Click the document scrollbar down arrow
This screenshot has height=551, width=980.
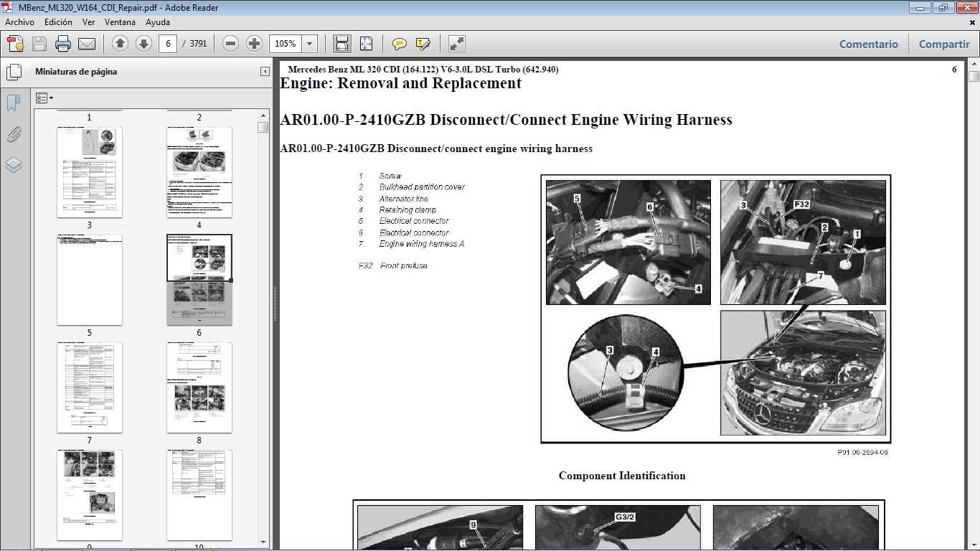click(974, 545)
